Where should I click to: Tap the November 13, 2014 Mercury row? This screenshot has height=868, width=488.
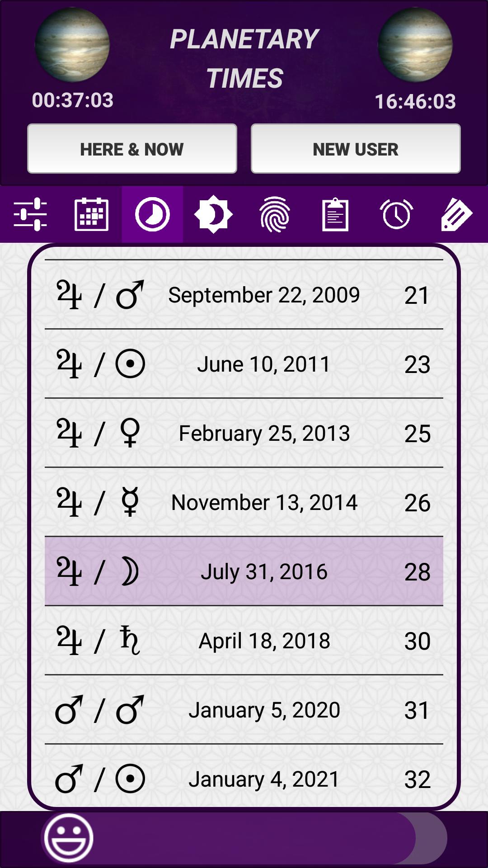point(244,502)
